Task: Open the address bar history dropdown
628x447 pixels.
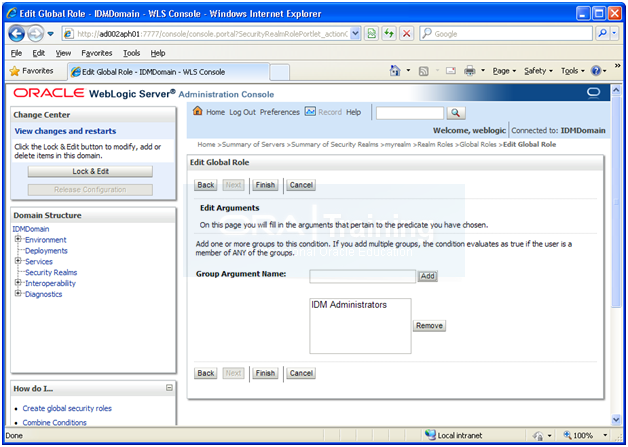Action: coord(355,34)
